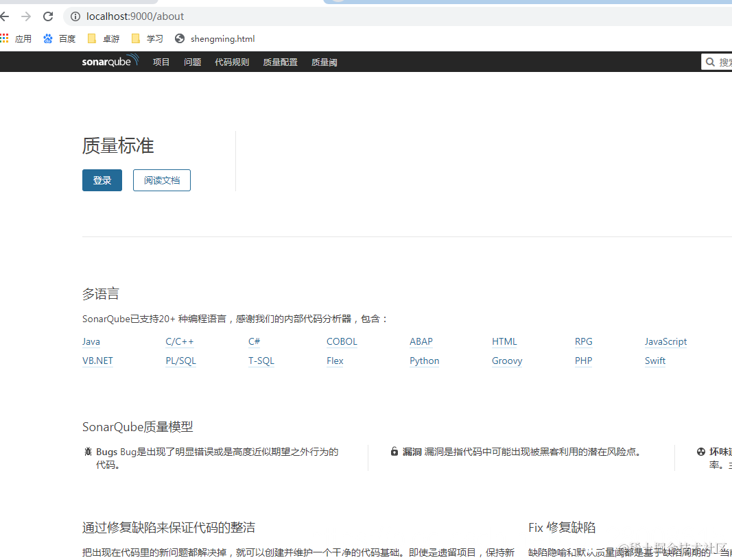Click the lock icon beside 漏洞
This screenshot has width=732, height=560.
394,451
